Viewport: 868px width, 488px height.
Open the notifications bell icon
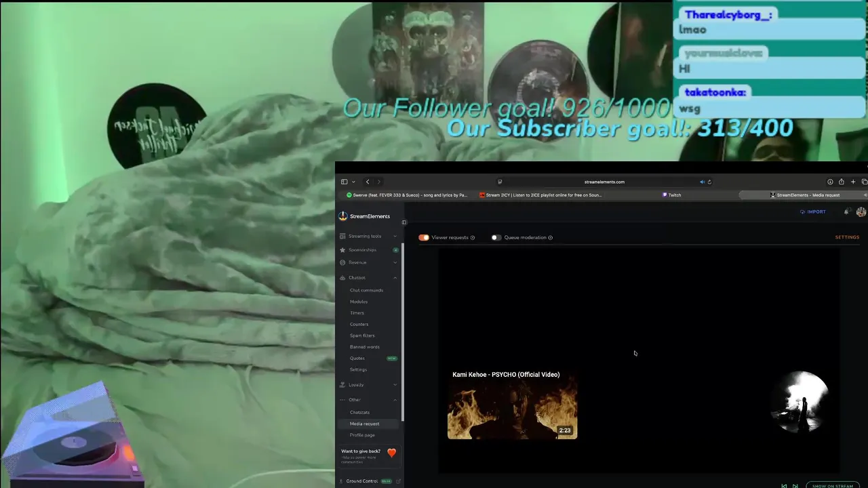point(847,212)
